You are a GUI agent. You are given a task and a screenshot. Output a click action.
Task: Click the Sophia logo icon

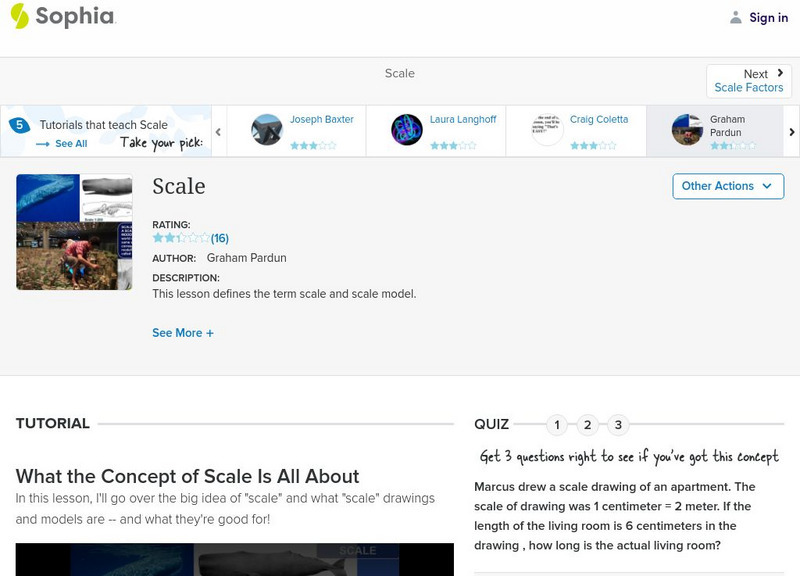[18, 16]
